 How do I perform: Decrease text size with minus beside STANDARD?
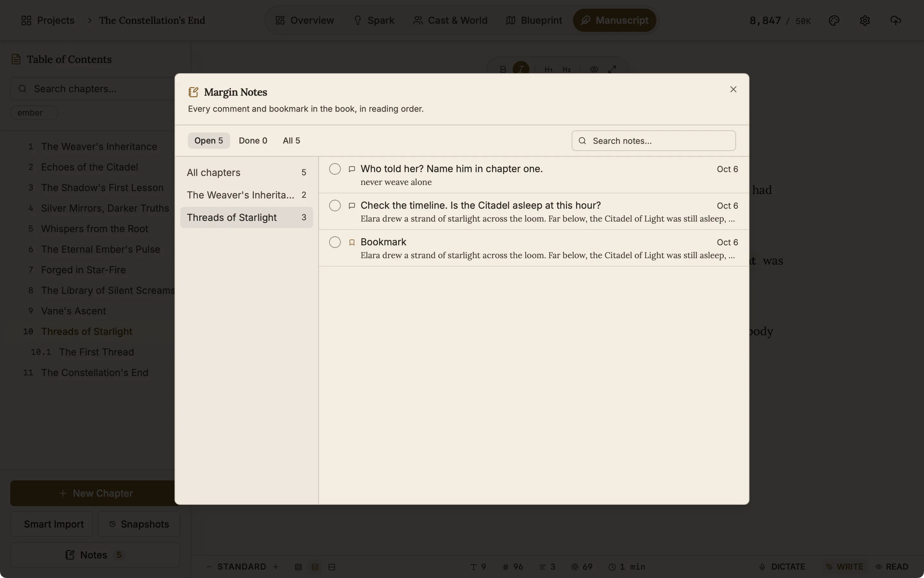(x=209, y=567)
